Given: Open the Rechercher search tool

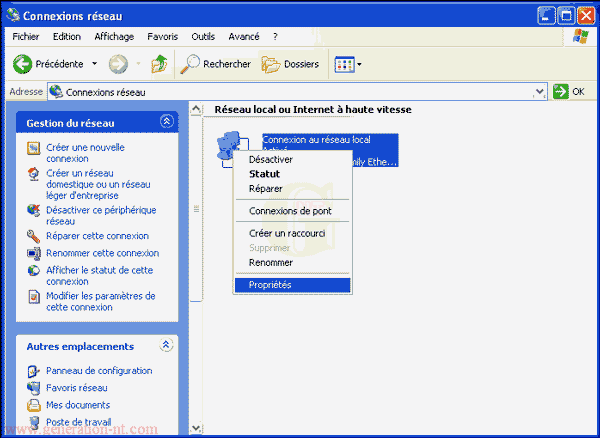Looking at the screenshot, I should click(x=216, y=64).
